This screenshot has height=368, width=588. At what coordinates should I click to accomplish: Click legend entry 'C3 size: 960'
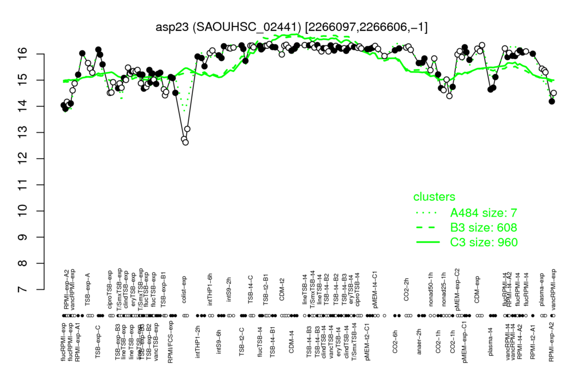(x=483, y=242)
